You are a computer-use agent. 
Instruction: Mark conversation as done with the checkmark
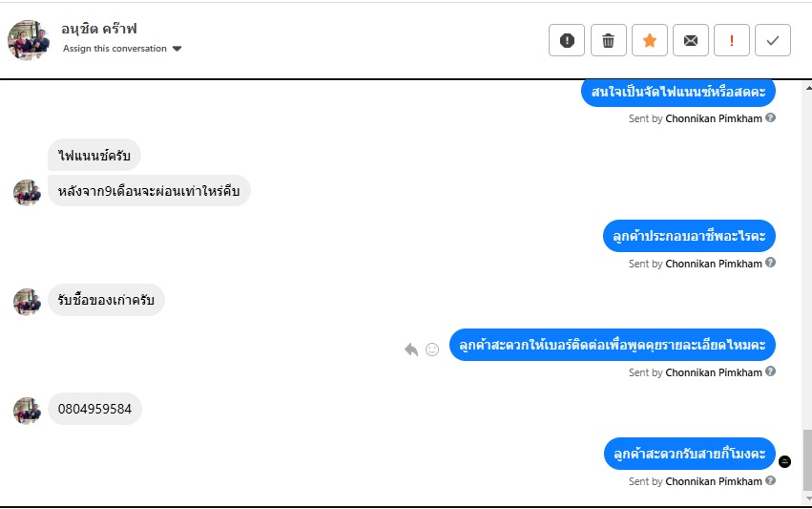773,40
